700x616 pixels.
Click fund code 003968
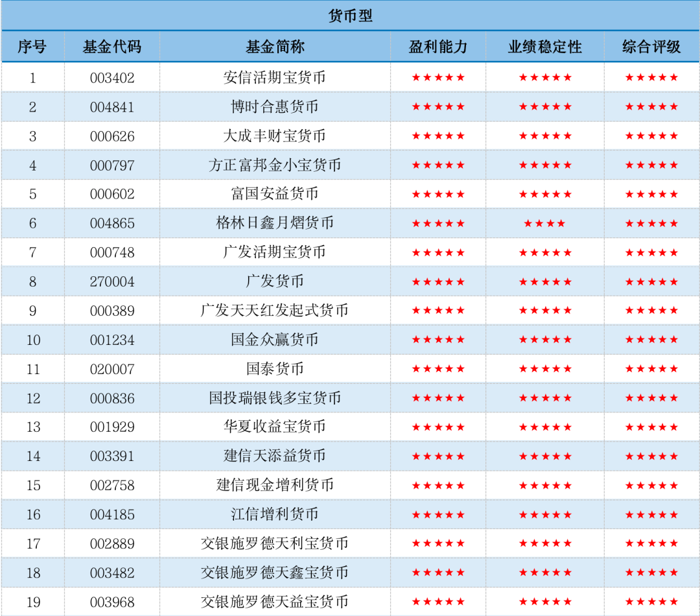[112, 602]
